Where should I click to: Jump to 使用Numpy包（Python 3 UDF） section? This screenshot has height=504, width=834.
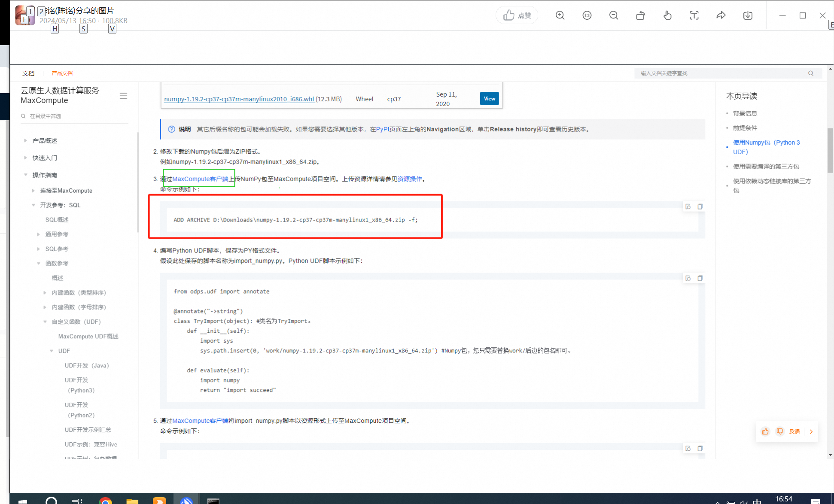coord(766,147)
